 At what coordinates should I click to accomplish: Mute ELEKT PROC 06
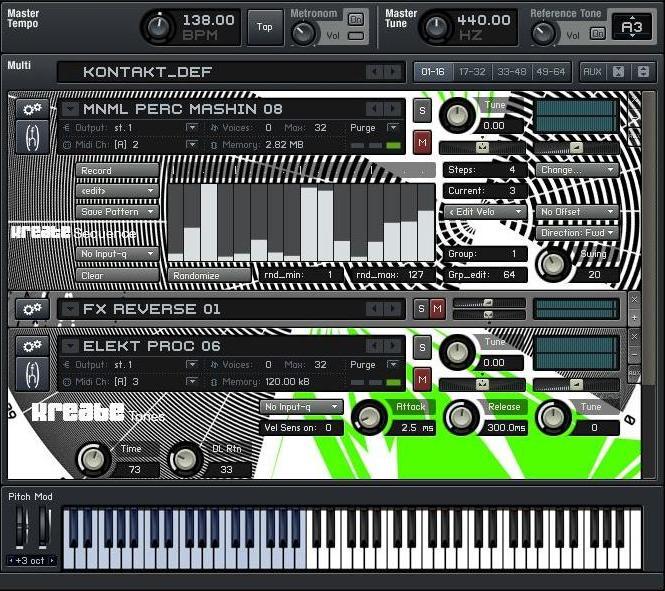point(422,379)
